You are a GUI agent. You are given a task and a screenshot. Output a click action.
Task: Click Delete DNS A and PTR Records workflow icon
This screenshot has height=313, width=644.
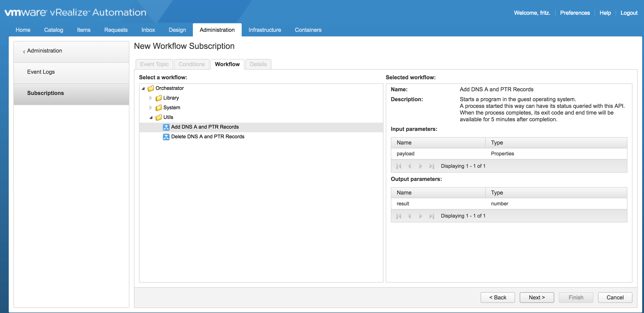(166, 137)
